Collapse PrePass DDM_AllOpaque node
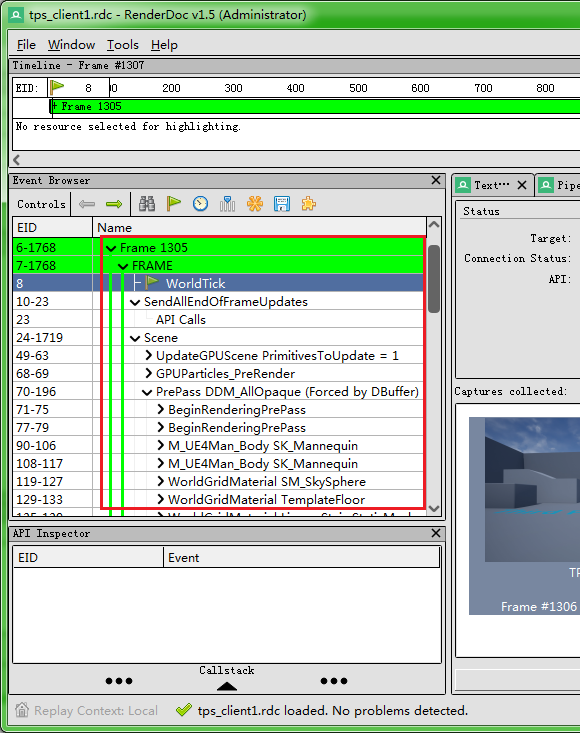The width and height of the screenshot is (580, 733). (x=147, y=392)
